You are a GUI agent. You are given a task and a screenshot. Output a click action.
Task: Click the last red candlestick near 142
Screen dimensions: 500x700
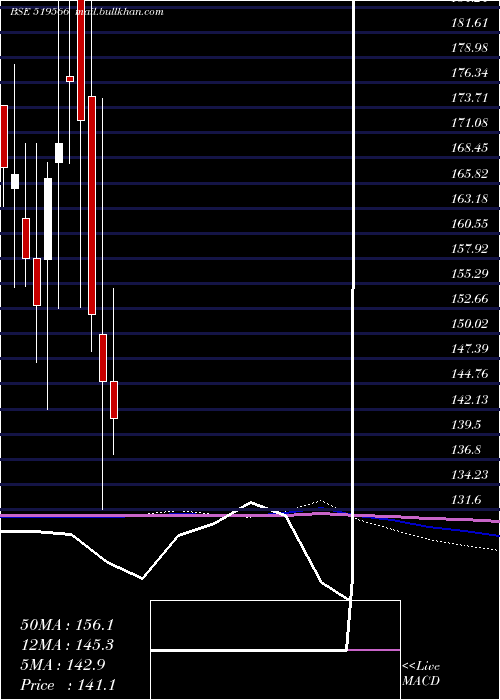(x=114, y=400)
